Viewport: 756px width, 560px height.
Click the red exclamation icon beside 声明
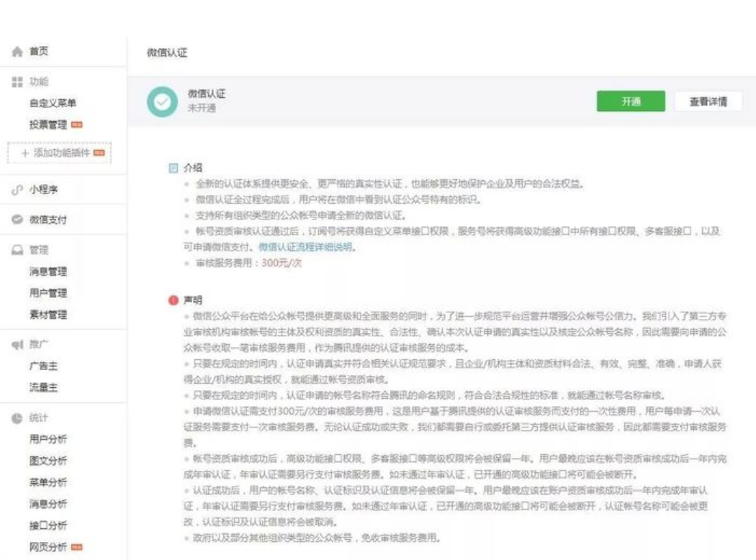pyautogui.click(x=174, y=300)
